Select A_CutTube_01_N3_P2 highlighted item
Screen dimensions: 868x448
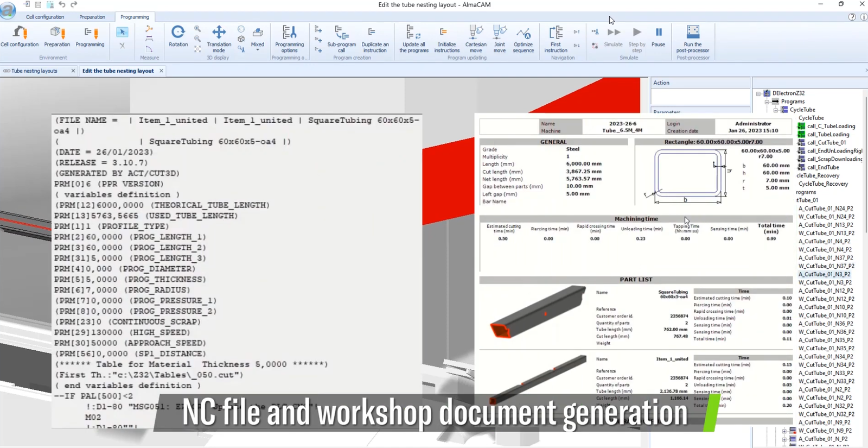824,274
